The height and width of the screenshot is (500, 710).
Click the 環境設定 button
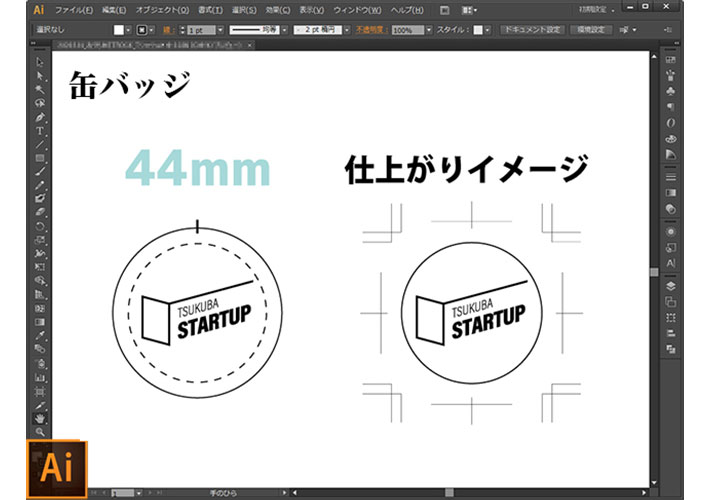591,30
